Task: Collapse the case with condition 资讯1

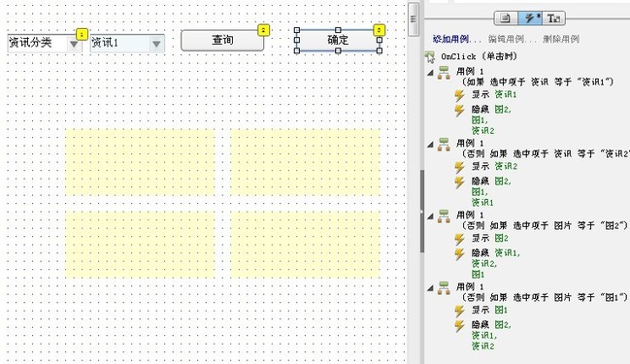Action: click(430, 73)
